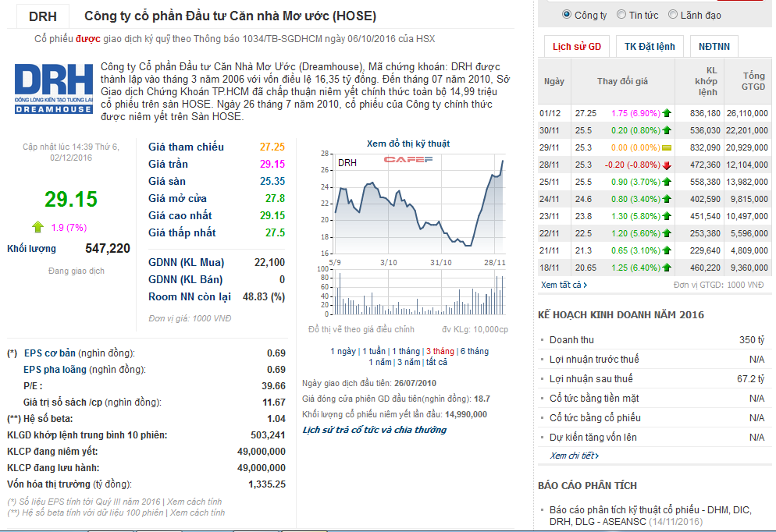Open the ASEANSC technical analysis report
Image resolution: width=776 pixels, height=532 pixels.
coord(650,516)
